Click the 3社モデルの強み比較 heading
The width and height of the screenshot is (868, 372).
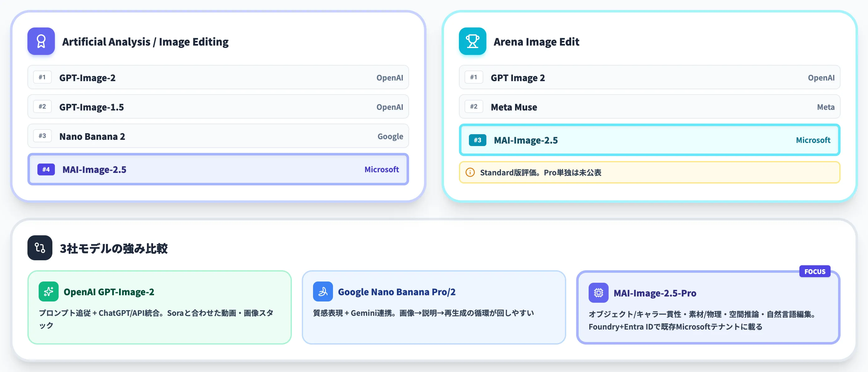pos(113,248)
